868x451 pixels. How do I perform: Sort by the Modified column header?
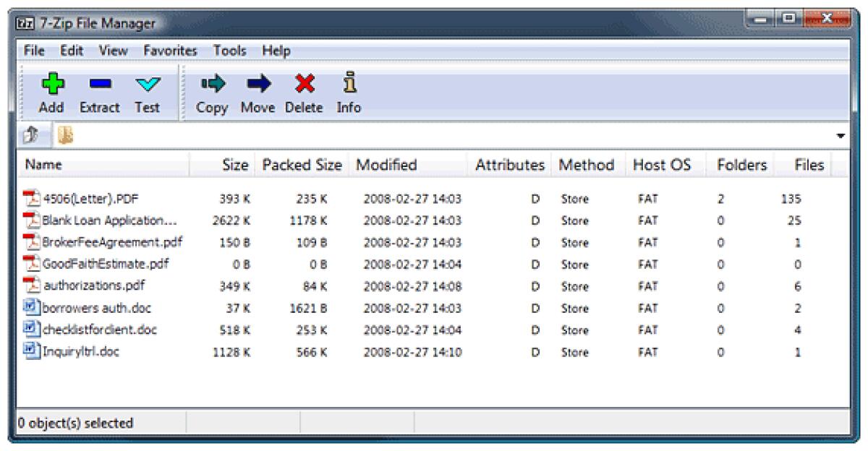click(387, 165)
